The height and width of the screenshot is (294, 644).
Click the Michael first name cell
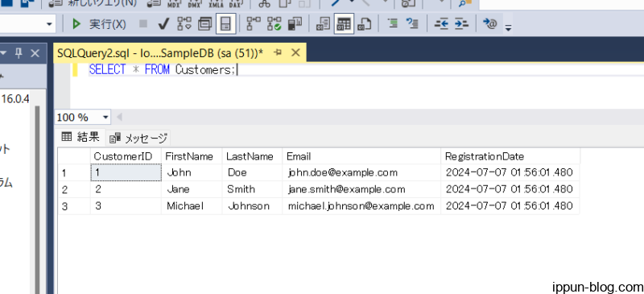(192, 206)
